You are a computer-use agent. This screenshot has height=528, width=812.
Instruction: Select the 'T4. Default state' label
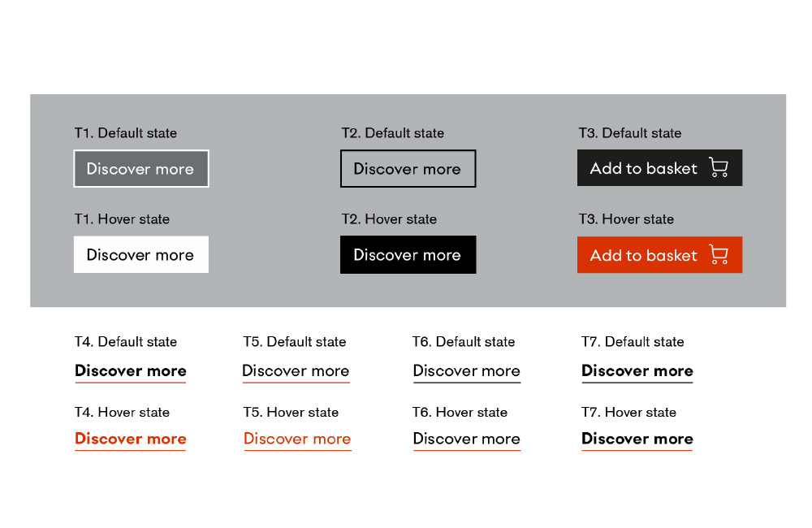coord(126,342)
